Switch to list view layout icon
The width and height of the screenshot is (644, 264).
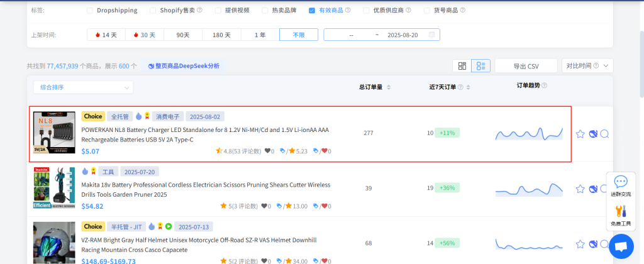481,66
